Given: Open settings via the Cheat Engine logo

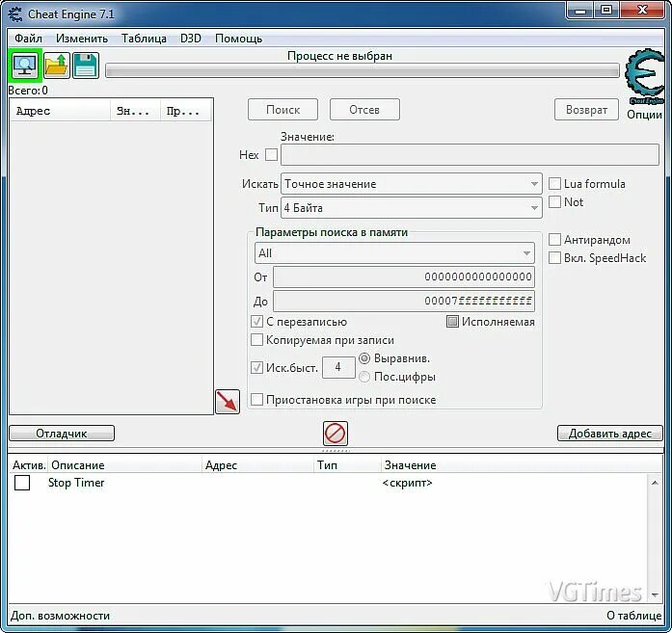Looking at the screenshot, I should pyautogui.click(x=645, y=77).
